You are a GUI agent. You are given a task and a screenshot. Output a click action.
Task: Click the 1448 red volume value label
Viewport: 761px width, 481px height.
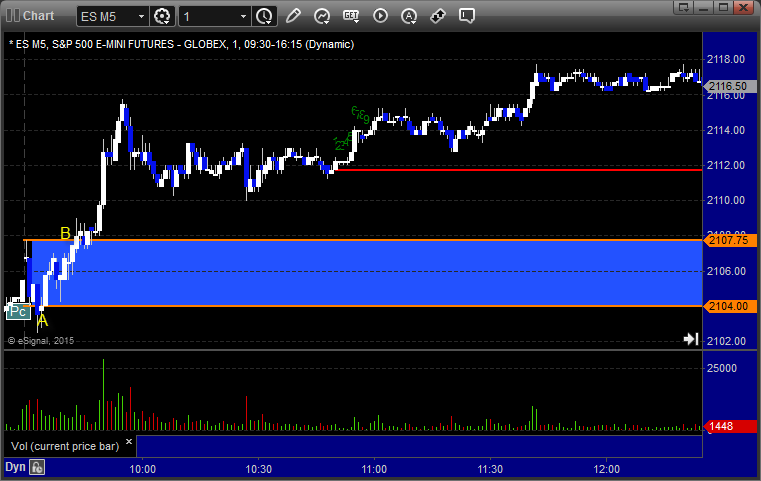click(730, 426)
